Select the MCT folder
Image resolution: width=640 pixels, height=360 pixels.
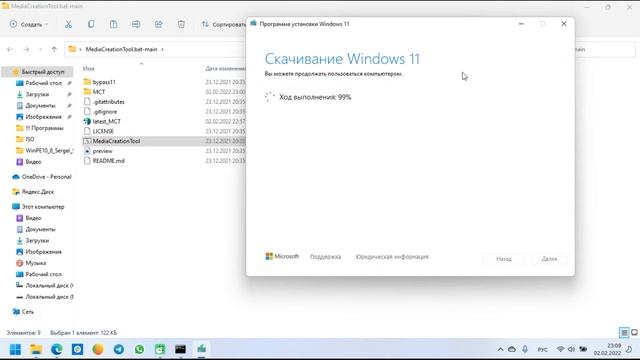pos(99,92)
